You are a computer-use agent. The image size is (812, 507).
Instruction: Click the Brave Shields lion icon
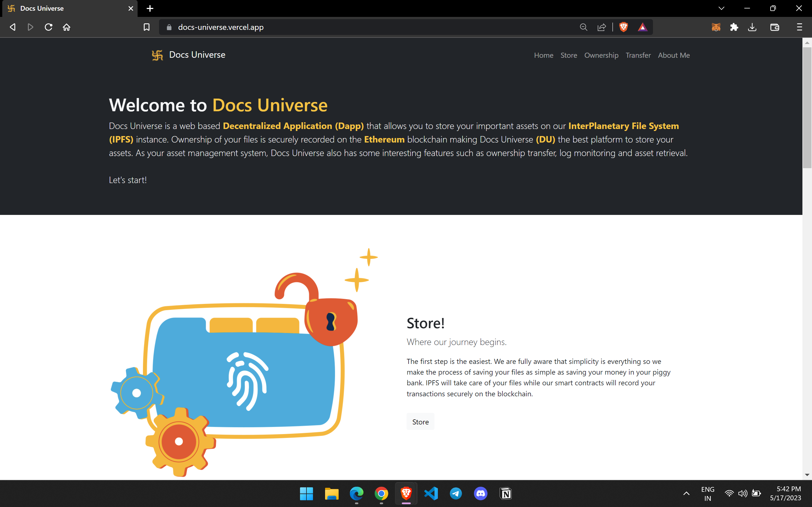point(623,27)
